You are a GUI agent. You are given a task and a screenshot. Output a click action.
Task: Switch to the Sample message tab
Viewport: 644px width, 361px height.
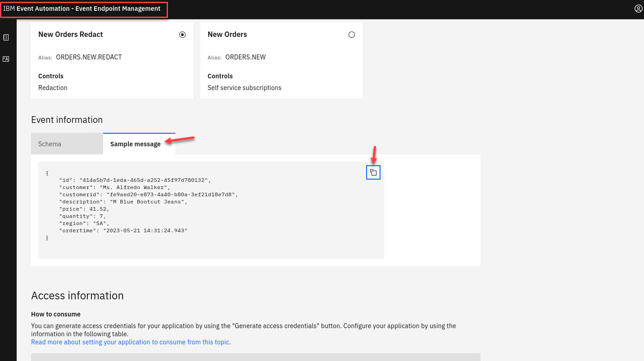[x=136, y=144]
